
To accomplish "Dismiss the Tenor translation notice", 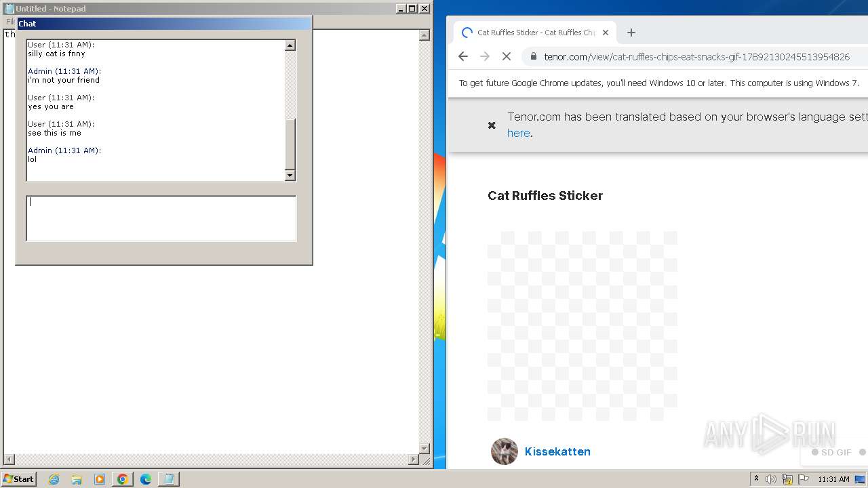I will coord(492,125).
